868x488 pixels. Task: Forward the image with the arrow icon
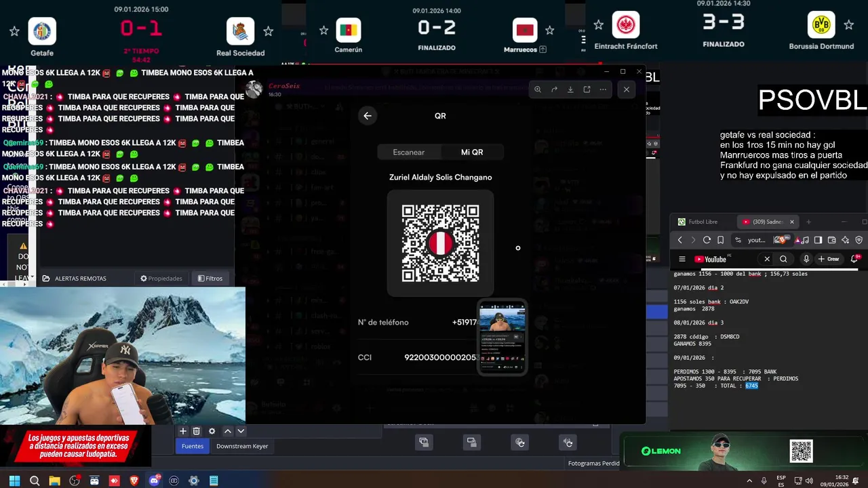[x=554, y=89]
